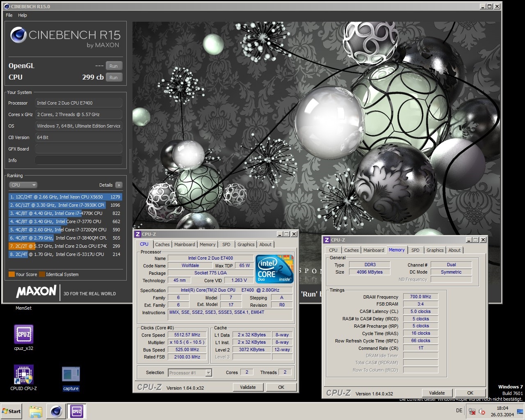
Task: Select the capture desktop icon
Action: click(x=71, y=379)
